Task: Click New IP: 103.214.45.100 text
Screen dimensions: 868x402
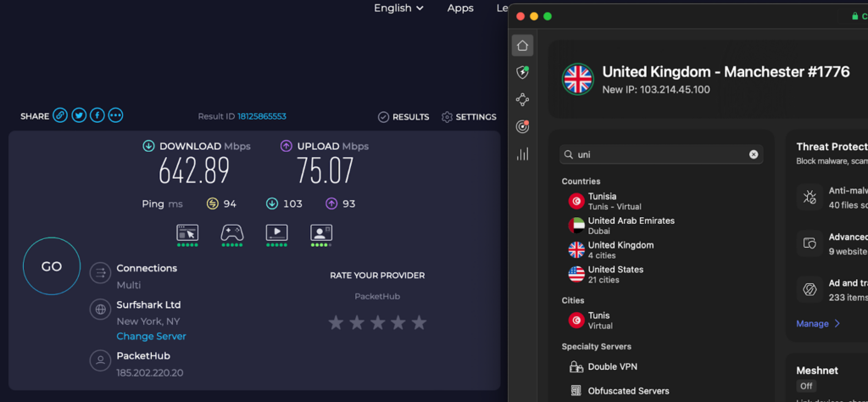Action: [x=656, y=90]
